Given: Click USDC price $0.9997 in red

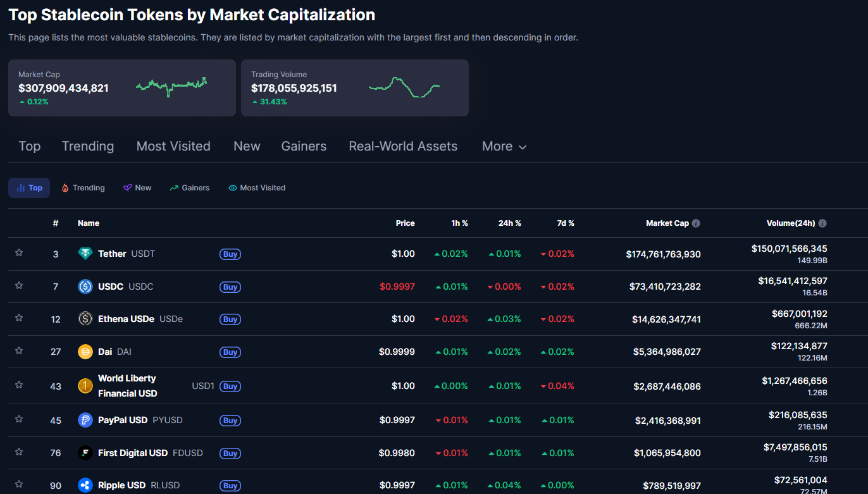Looking at the screenshot, I should [x=397, y=287].
